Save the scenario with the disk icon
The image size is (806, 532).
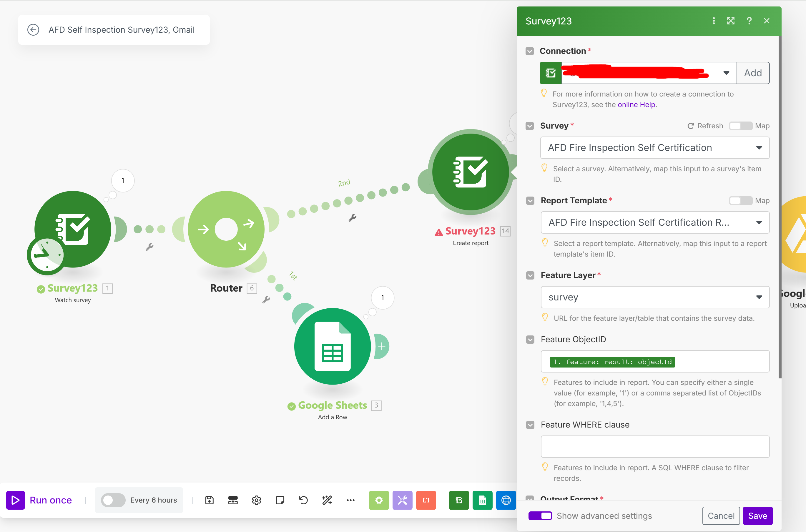(209, 500)
